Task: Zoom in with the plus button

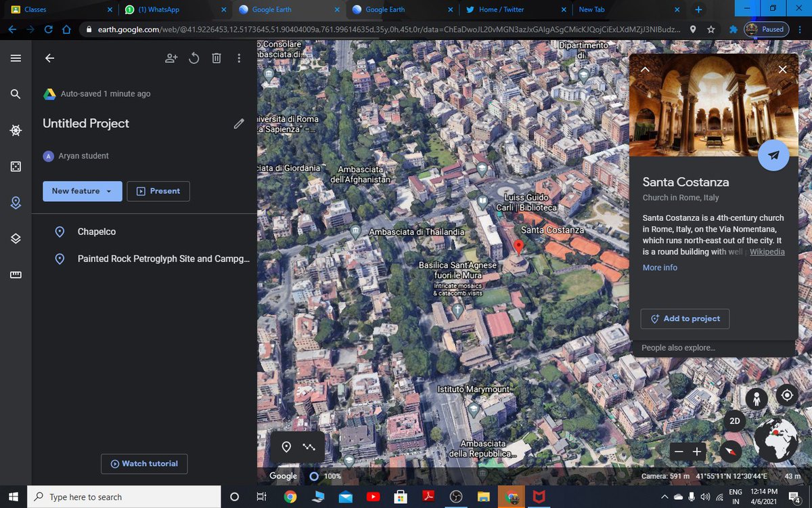Action: click(697, 451)
